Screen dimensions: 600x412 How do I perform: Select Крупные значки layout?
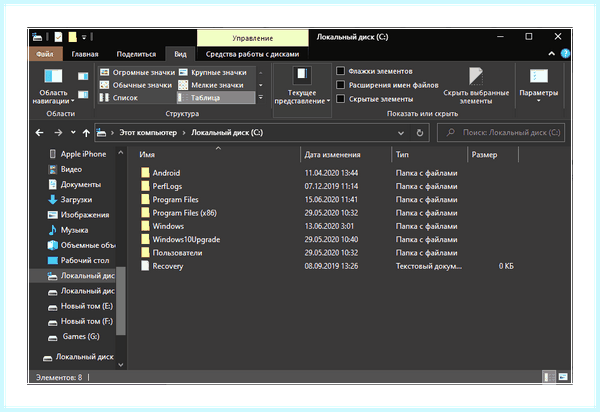pos(213,72)
